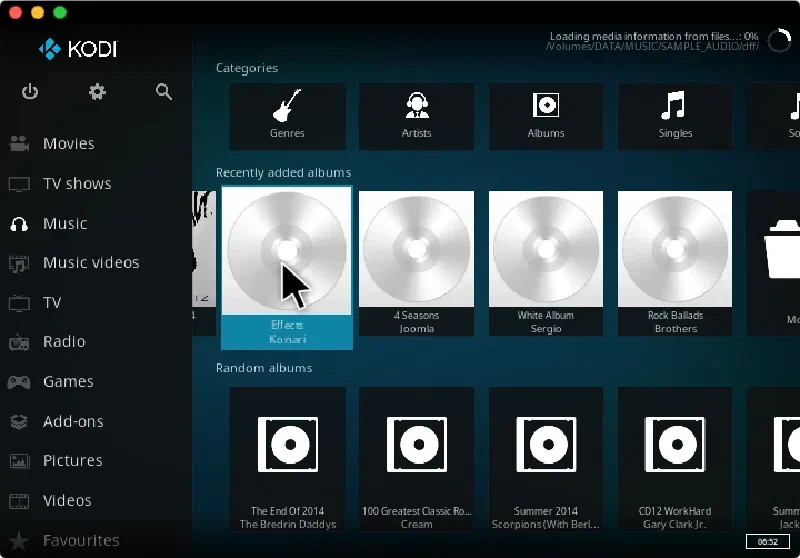This screenshot has height=558, width=800.
Task: Open the Singles category tile
Action: pos(675,115)
